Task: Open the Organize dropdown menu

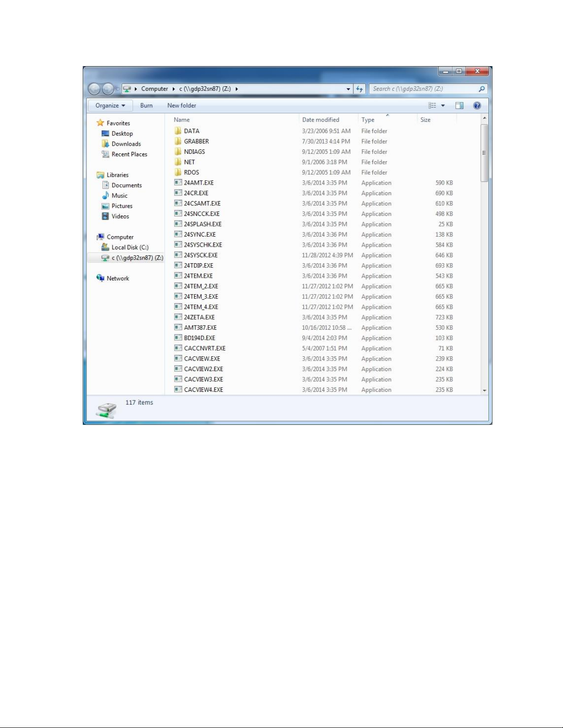Action: click(110, 106)
